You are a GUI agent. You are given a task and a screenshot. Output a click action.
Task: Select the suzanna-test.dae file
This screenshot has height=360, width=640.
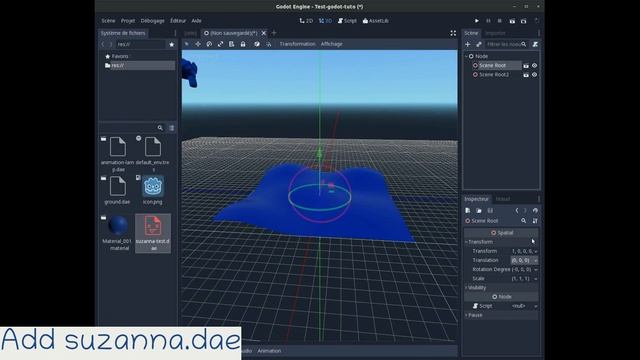(x=153, y=233)
